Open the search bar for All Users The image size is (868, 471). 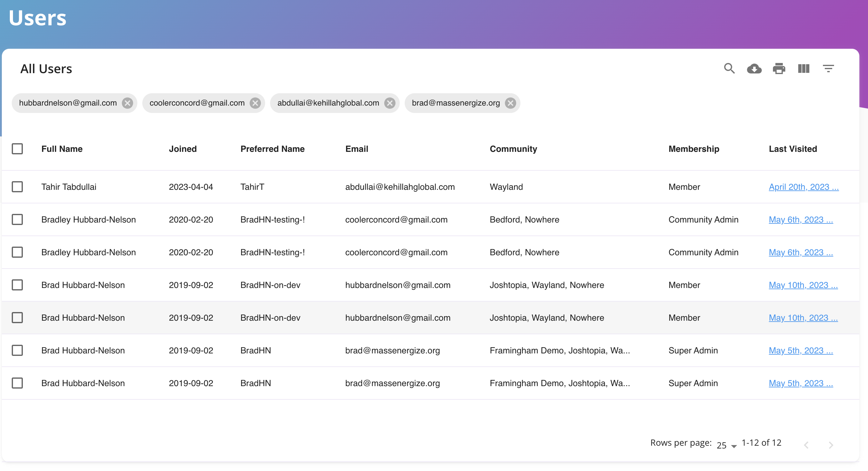729,69
